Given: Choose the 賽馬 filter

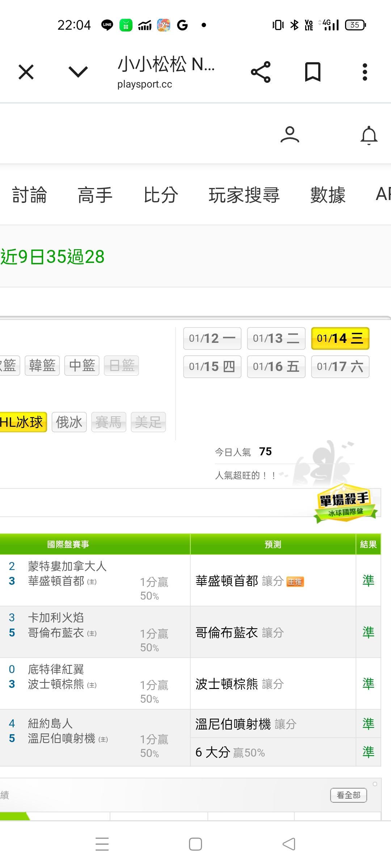Looking at the screenshot, I should pos(109,422).
